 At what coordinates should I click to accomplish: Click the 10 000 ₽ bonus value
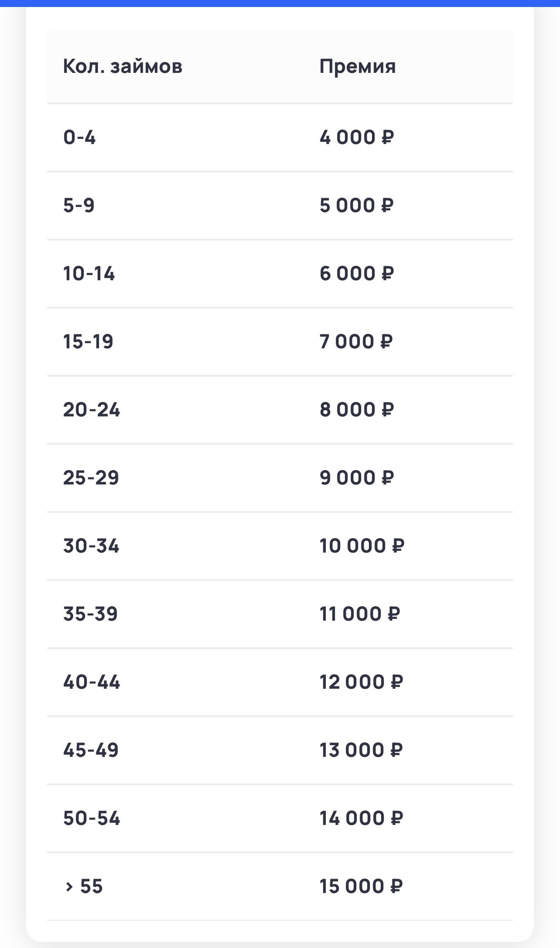[x=362, y=546]
